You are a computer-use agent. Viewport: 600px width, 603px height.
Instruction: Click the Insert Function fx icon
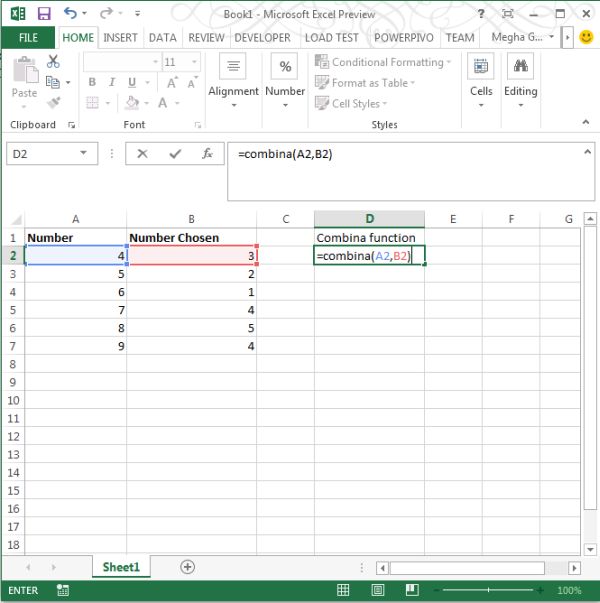207,154
